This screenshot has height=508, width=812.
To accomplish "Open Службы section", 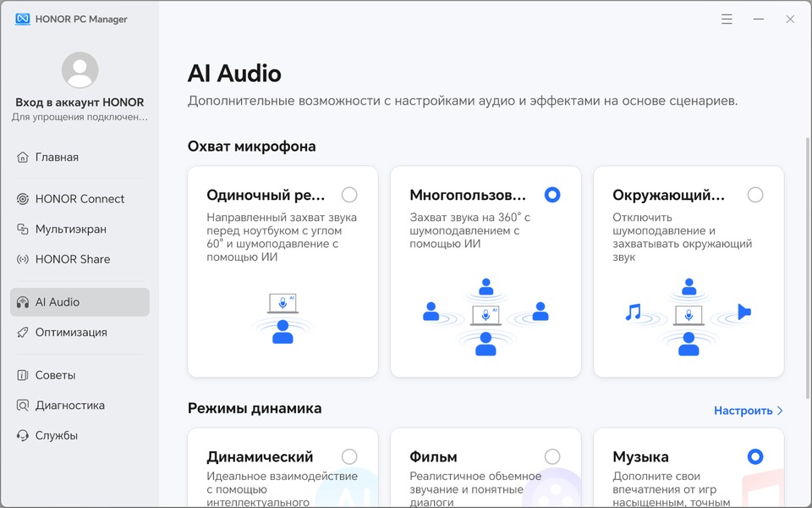I will click(x=80, y=435).
